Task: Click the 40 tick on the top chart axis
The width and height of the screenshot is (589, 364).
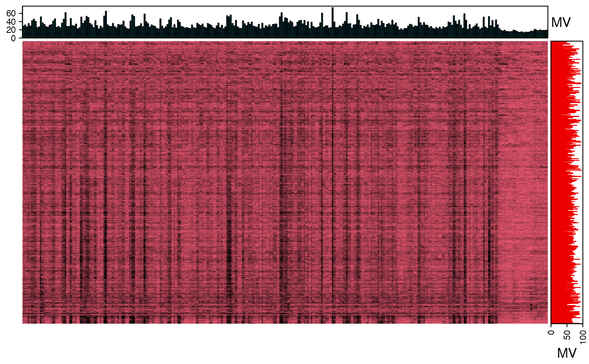Action: (x=11, y=22)
